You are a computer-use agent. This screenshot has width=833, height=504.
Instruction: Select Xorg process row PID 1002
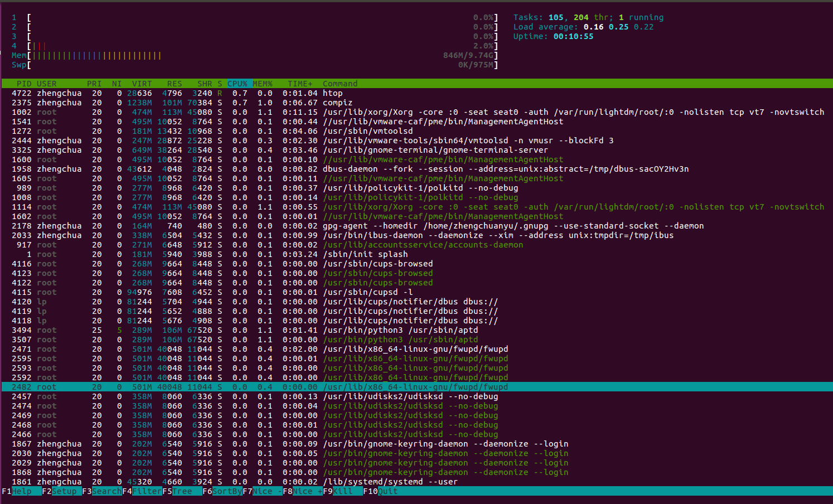click(417, 112)
